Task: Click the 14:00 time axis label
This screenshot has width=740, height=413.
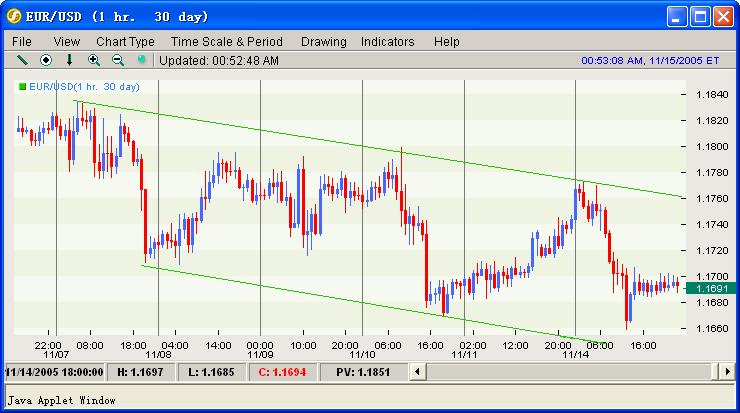Action: (218, 346)
